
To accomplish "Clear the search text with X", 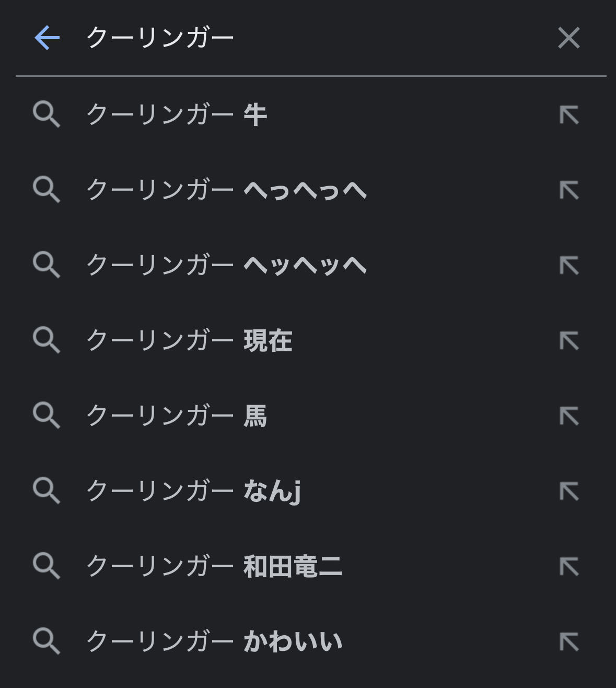I will [568, 38].
